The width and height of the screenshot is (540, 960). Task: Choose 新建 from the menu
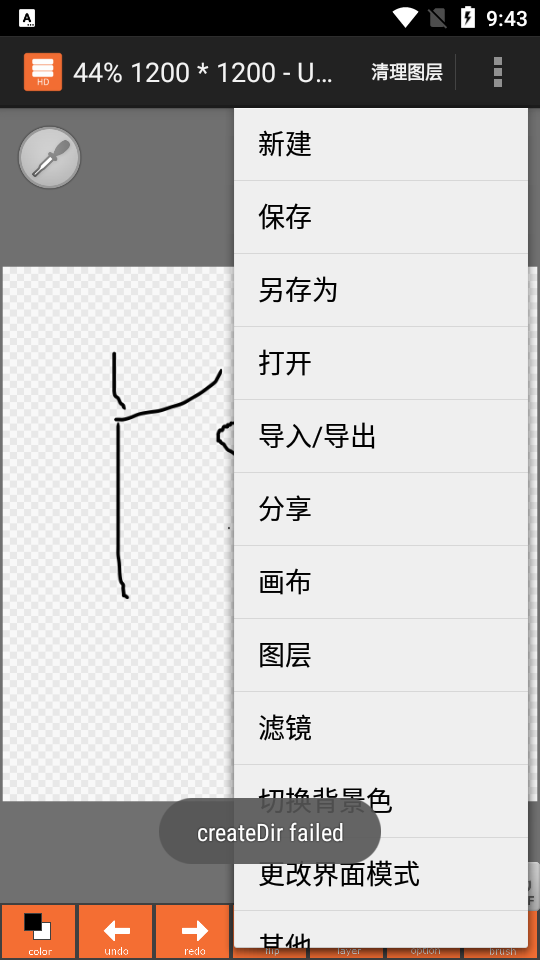pos(381,144)
